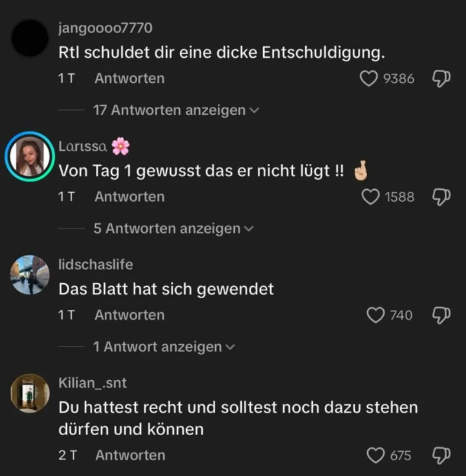Expand 5 Antworten anzeigen replies
466x476 pixels.
(x=173, y=228)
